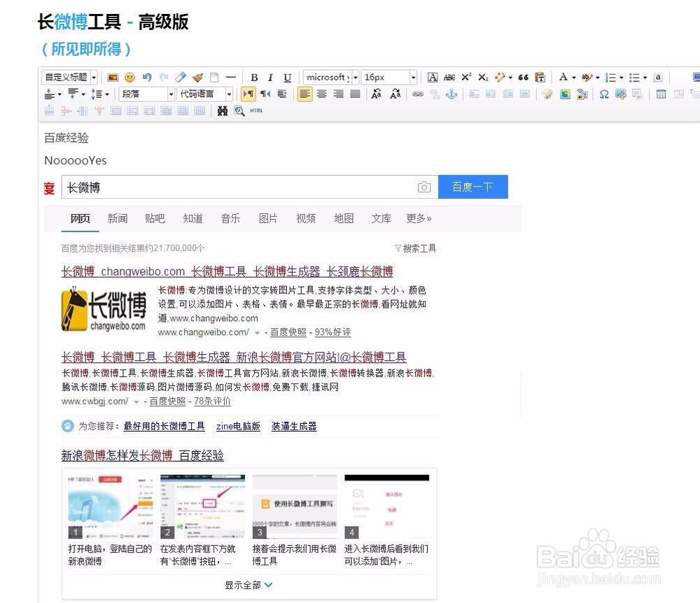Select all with the dotted 'a' icon
This screenshot has height=603, width=700.
pyautogui.click(x=658, y=77)
